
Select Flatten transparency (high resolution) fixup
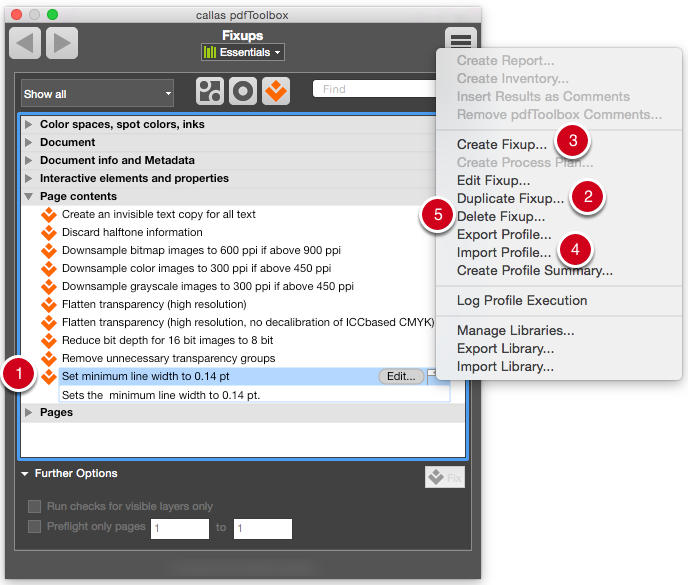154,304
